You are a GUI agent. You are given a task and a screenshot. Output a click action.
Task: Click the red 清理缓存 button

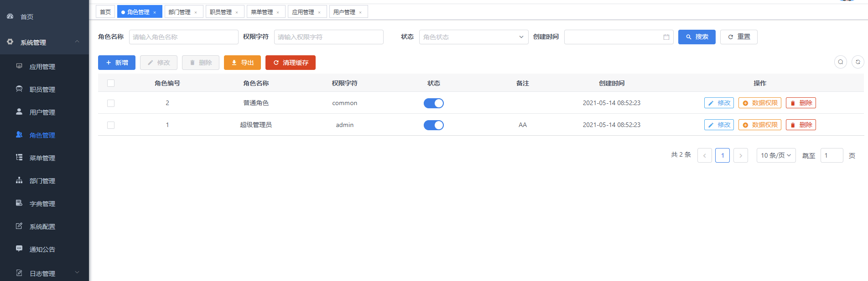tap(290, 63)
